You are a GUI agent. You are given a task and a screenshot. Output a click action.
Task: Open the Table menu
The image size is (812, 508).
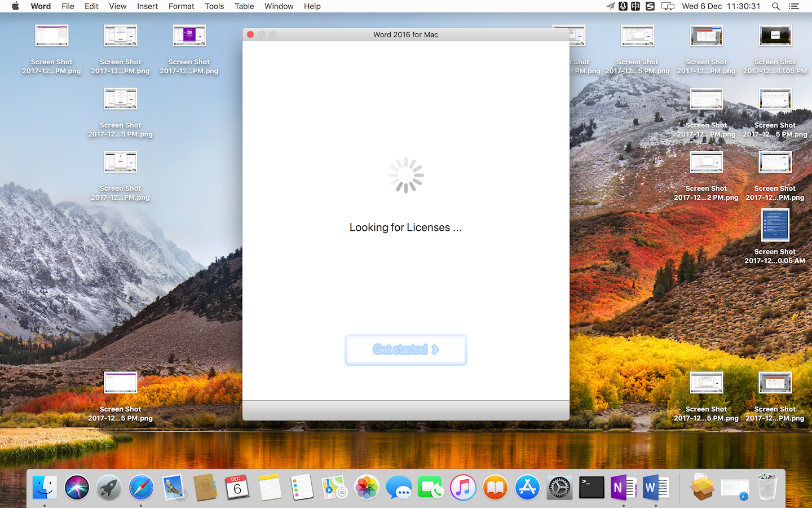(x=244, y=6)
